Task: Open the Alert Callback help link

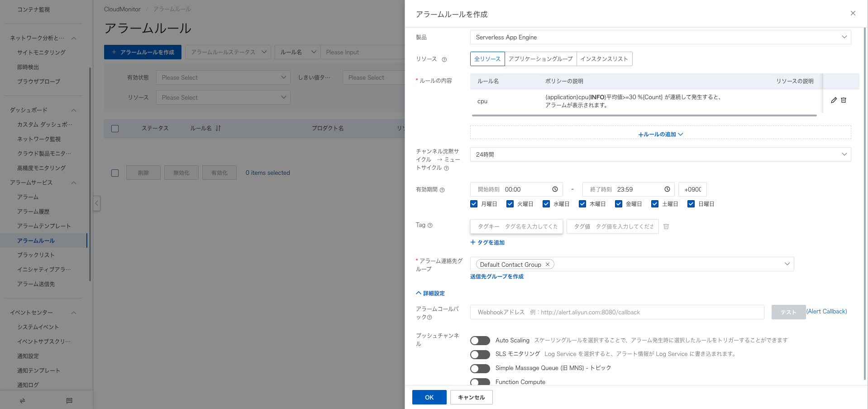Action: pyautogui.click(x=827, y=312)
